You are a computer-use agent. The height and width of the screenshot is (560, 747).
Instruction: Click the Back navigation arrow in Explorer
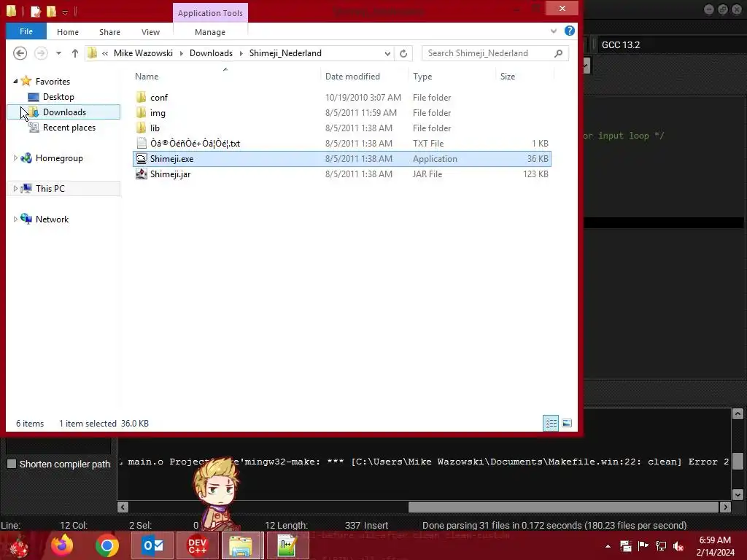(x=20, y=53)
